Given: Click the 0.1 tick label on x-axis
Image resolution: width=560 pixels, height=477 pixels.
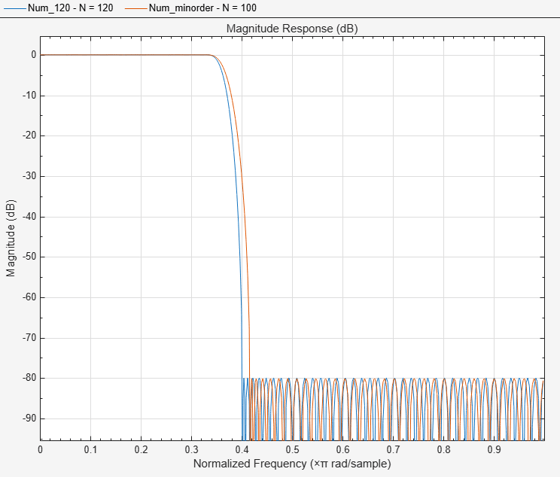Looking at the screenshot, I should pyautogui.click(x=90, y=450).
